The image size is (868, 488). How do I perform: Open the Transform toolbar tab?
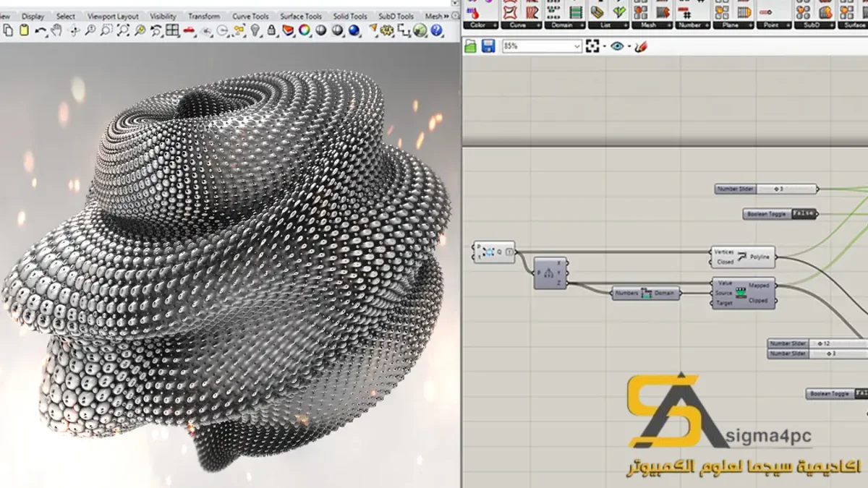click(204, 16)
